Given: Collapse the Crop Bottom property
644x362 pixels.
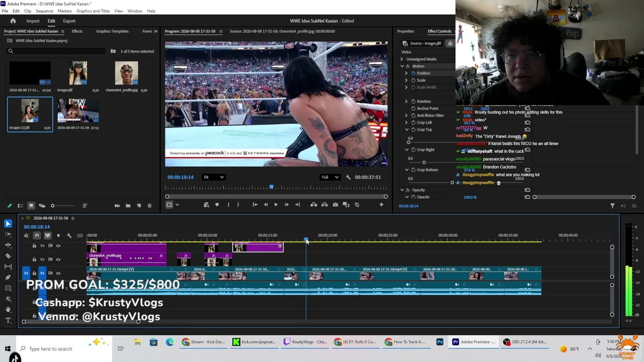Looking at the screenshot, I should [x=407, y=170].
